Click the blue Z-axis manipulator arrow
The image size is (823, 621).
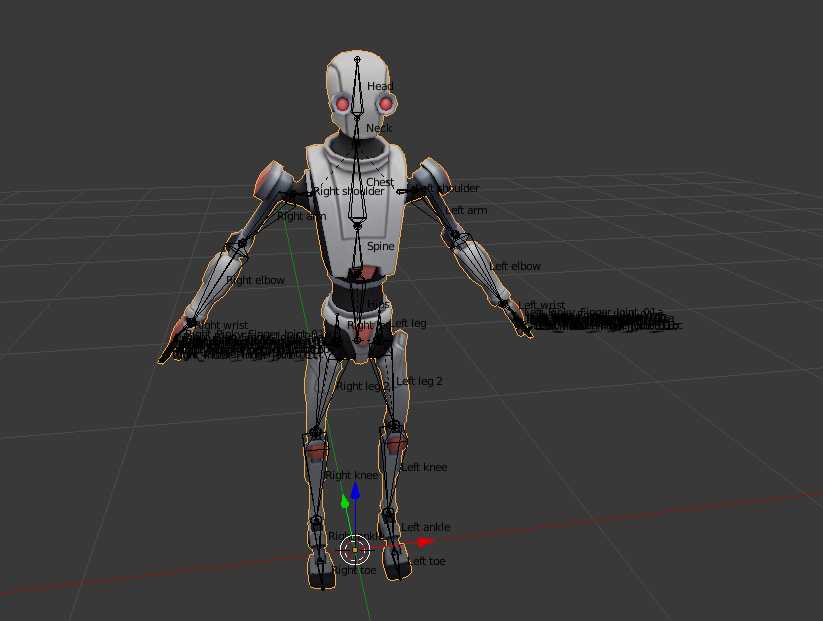tap(355, 491)
